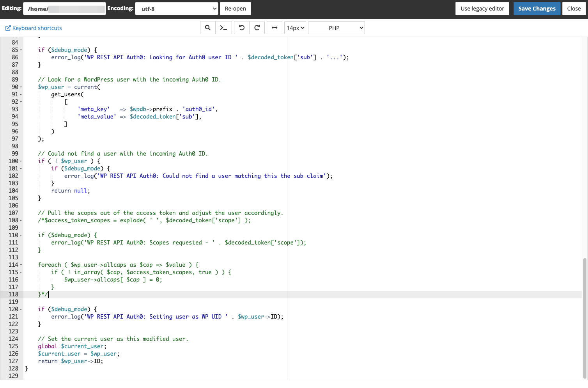Open the Keyboard shortcuts link
Screen dimensions: 588x388
point(34,28)
